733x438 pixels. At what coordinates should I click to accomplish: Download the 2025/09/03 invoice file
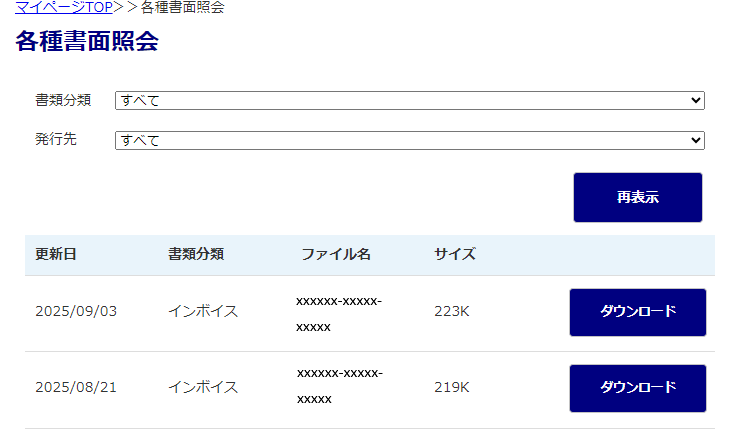(x=638, y=312)
